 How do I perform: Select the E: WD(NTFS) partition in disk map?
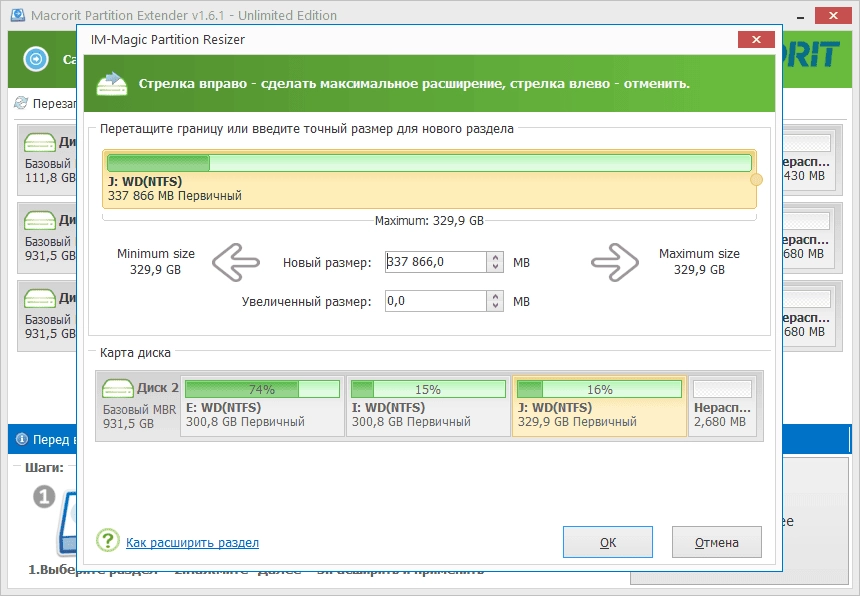[x=262, y=406]
